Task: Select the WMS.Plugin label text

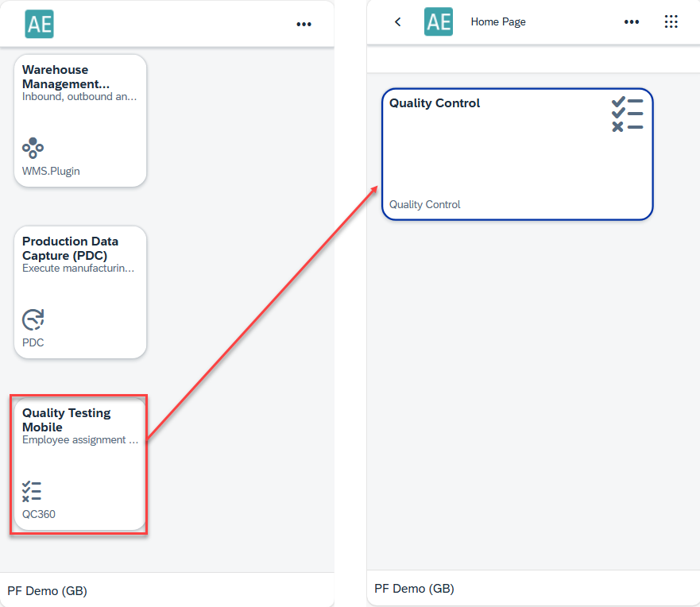Action: pos(51,171)
